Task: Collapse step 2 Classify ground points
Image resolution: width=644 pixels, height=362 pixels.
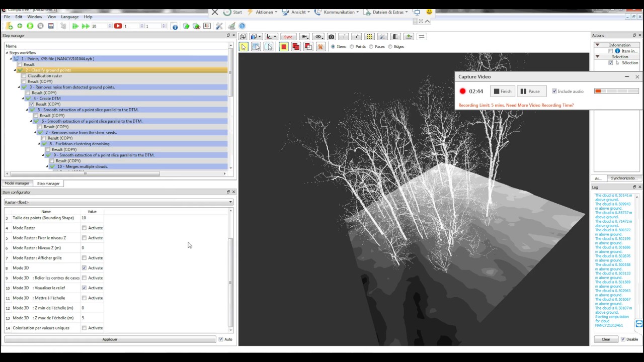Action: pos(15,70)
